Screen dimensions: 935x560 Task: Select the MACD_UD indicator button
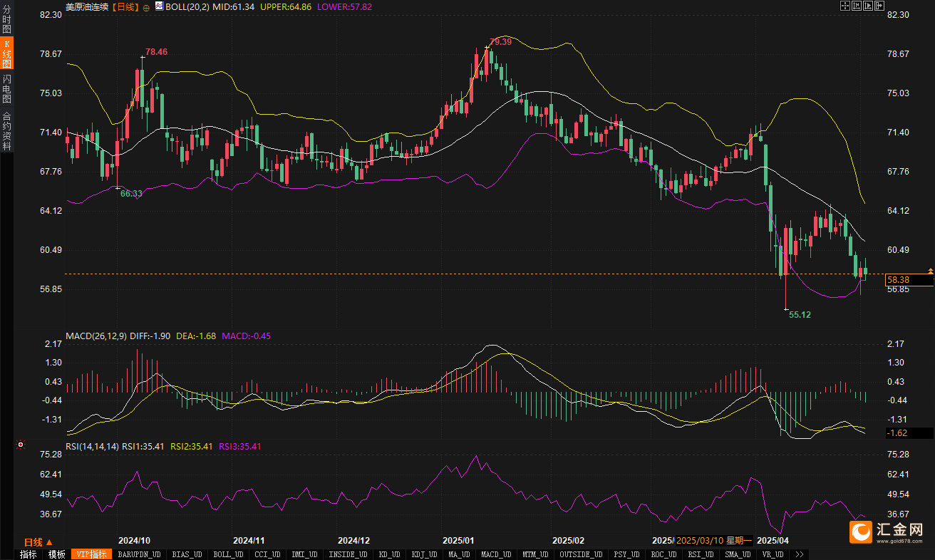(495, 554)
